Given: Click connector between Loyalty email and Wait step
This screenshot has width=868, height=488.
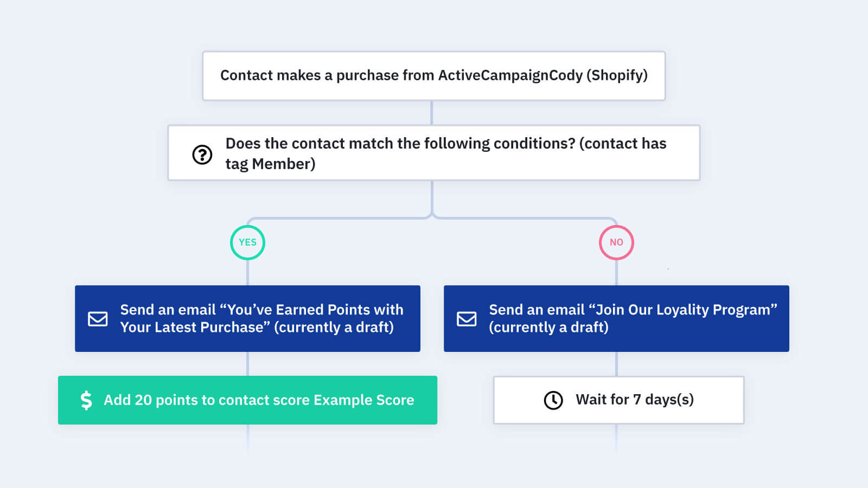Looking at the screenshot, I should click(x=616, y=364).
